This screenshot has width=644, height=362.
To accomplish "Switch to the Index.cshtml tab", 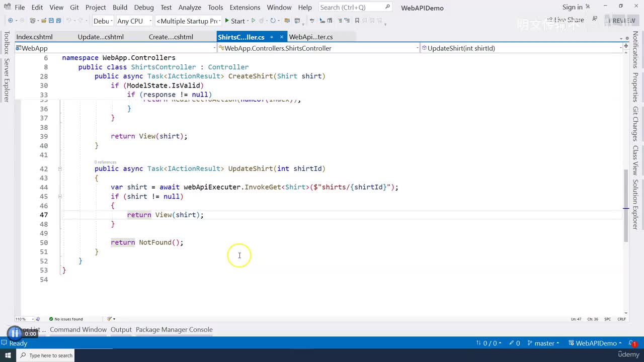I will click(x=34, y=37).
